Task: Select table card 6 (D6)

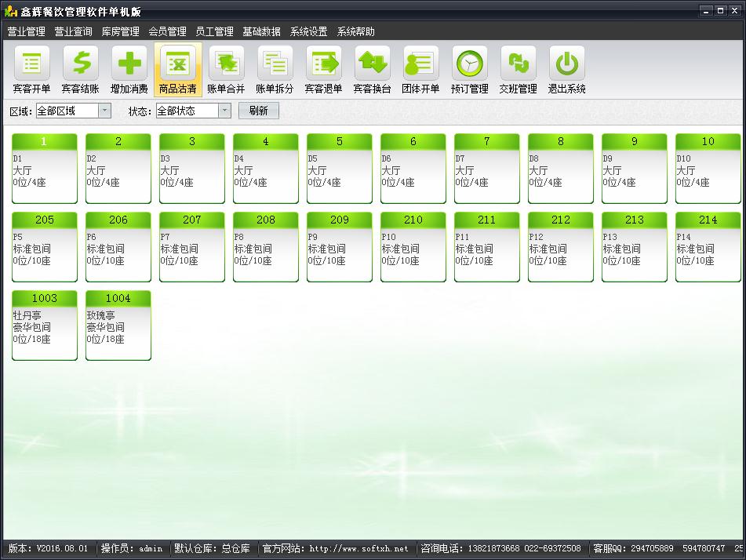Action: 413,169
